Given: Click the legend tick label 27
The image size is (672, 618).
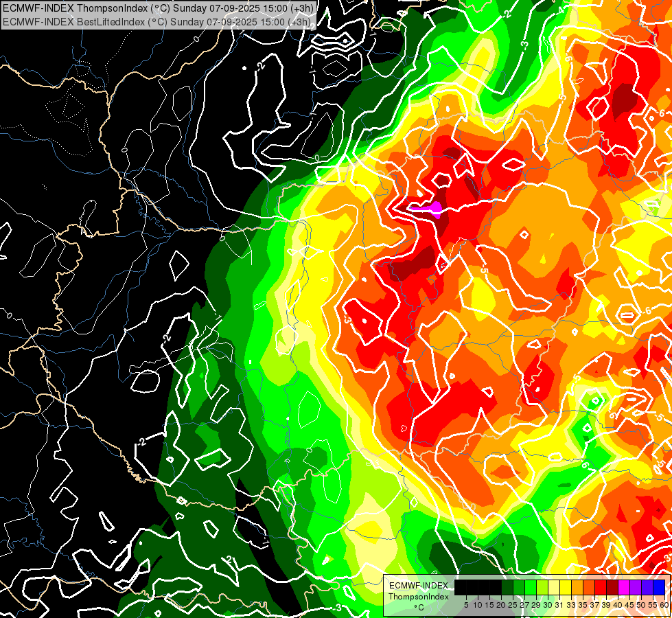Looking at the screenshot, I should point(524,605).
